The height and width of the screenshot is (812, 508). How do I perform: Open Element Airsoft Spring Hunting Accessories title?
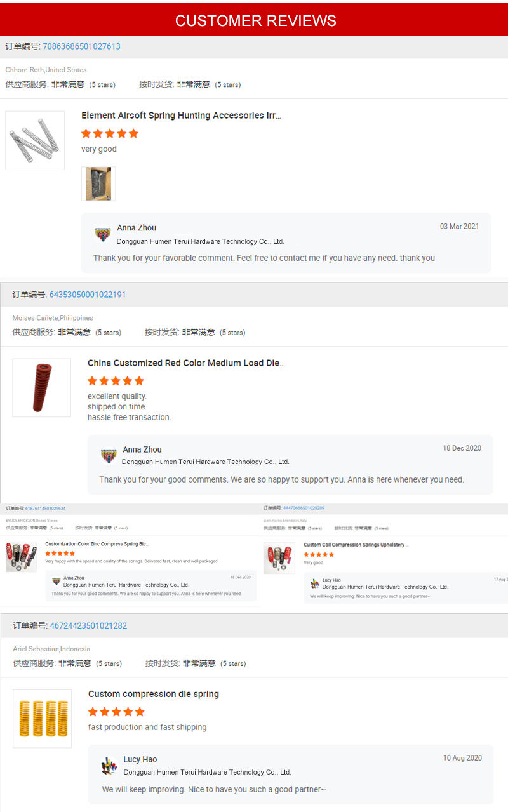181,116
